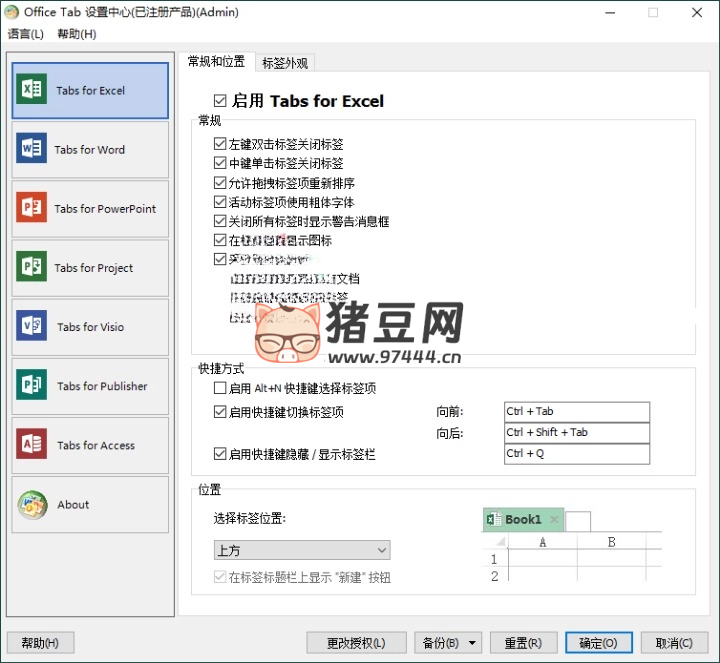The height and width of the screenshot is (663, 720).
Task: Select Tabs for Publisher text
Action: point(102,386)
